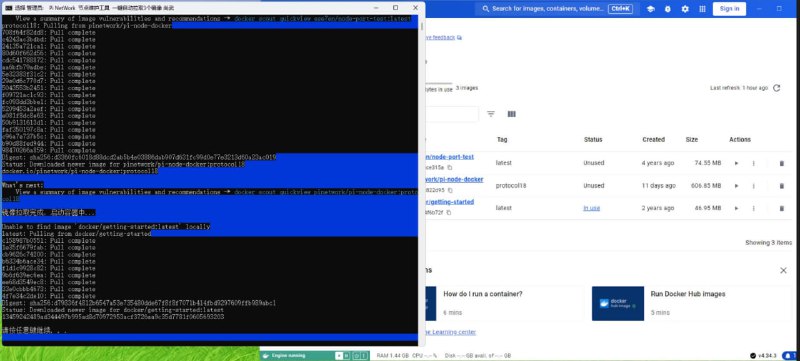Open the troubleshoot bug icon

(x=668, y=9)
